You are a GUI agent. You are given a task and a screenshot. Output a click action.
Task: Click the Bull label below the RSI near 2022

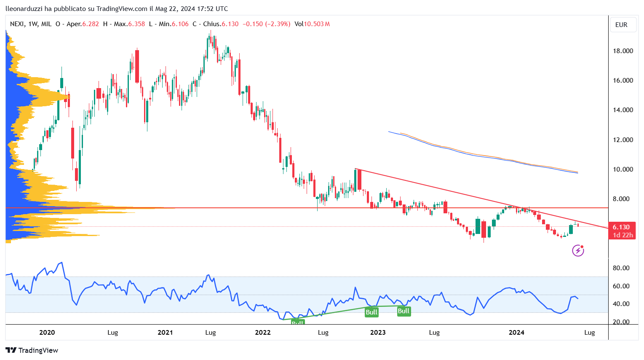[298, 322]
